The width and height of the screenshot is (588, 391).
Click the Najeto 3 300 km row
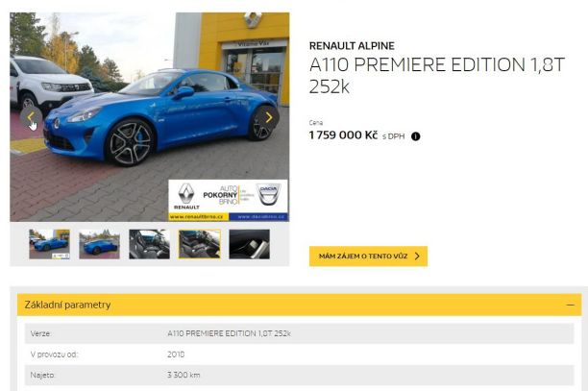[299, 375]
